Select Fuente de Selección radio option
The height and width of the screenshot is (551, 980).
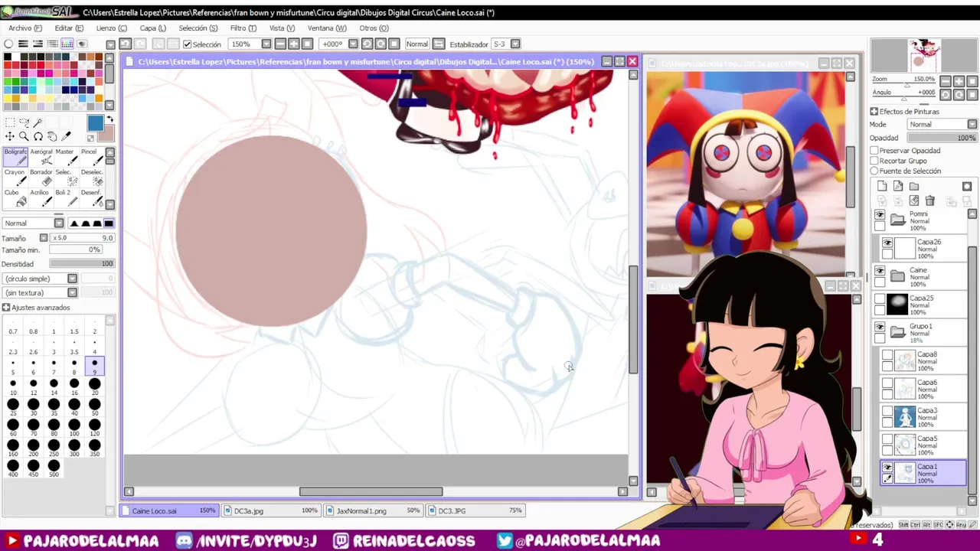[x=874, y=171]
